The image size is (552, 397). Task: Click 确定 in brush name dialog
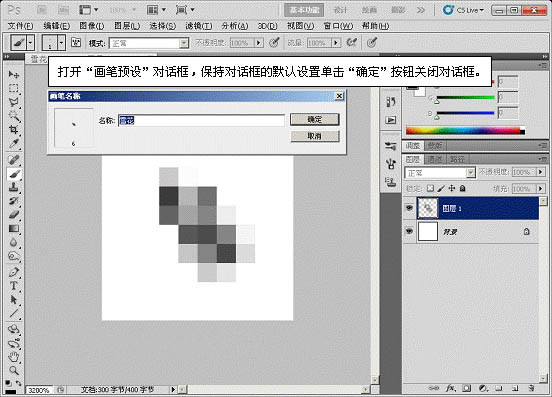point(315,119)
